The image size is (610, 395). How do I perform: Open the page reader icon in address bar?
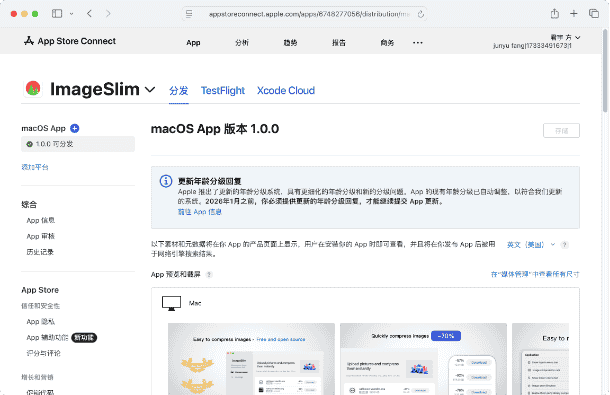click(x=189, y=14)
